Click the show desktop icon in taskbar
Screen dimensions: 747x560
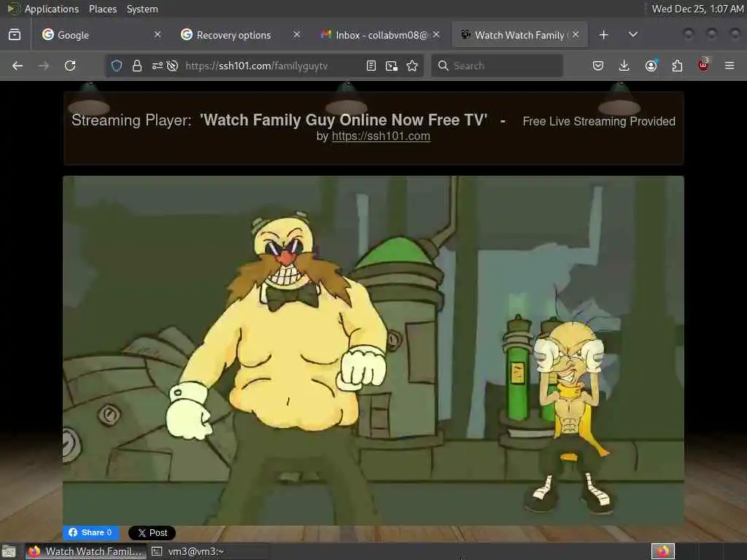(x=9, y=552)
